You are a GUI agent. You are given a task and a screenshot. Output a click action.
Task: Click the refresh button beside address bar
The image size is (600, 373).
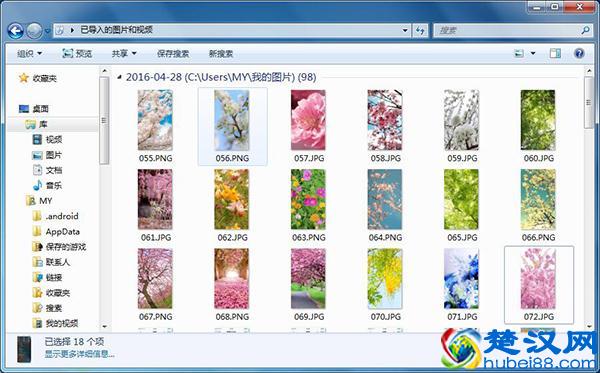click(420, 31)
